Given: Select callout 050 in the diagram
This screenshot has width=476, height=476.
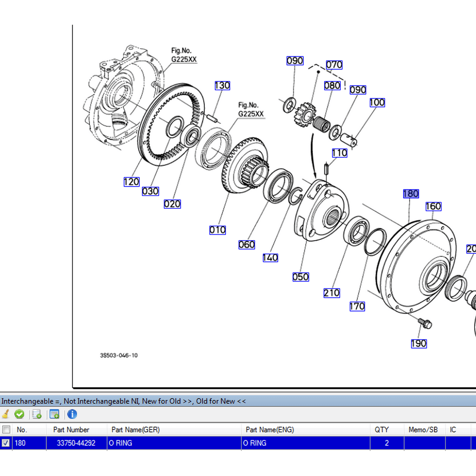Looking at the screenshot, I should point(301,277).
